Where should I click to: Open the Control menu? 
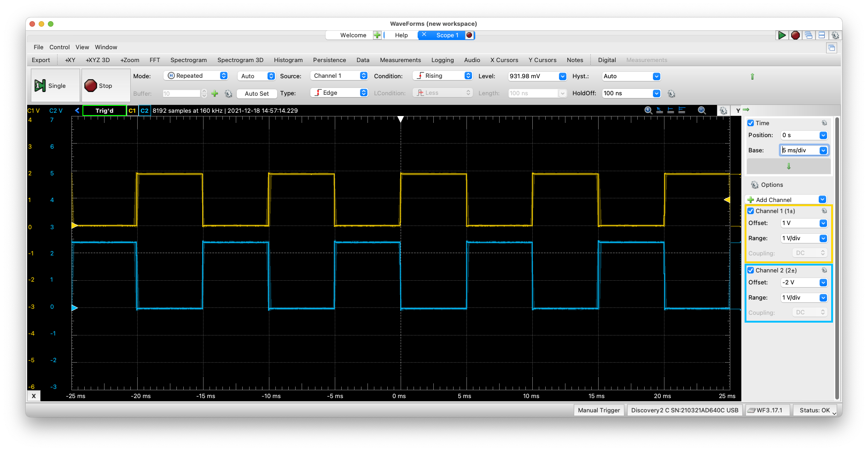(59, 47)
